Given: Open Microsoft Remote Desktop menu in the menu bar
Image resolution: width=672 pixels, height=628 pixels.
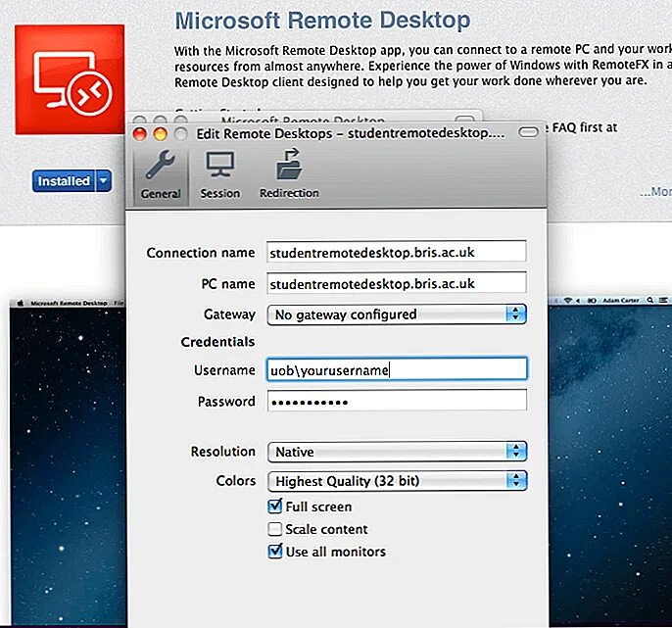Looking at the screenshot, I should (69, 303).
